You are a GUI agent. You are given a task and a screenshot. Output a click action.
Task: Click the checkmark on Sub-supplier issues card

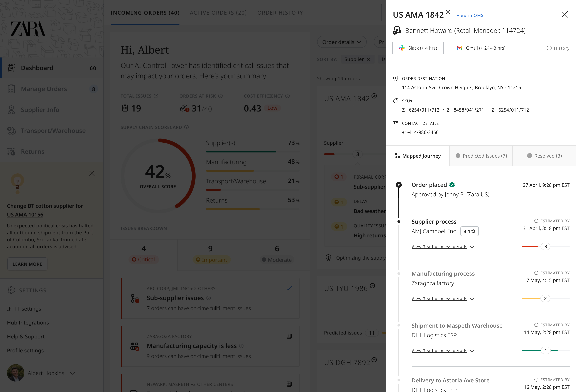point(289,288)
